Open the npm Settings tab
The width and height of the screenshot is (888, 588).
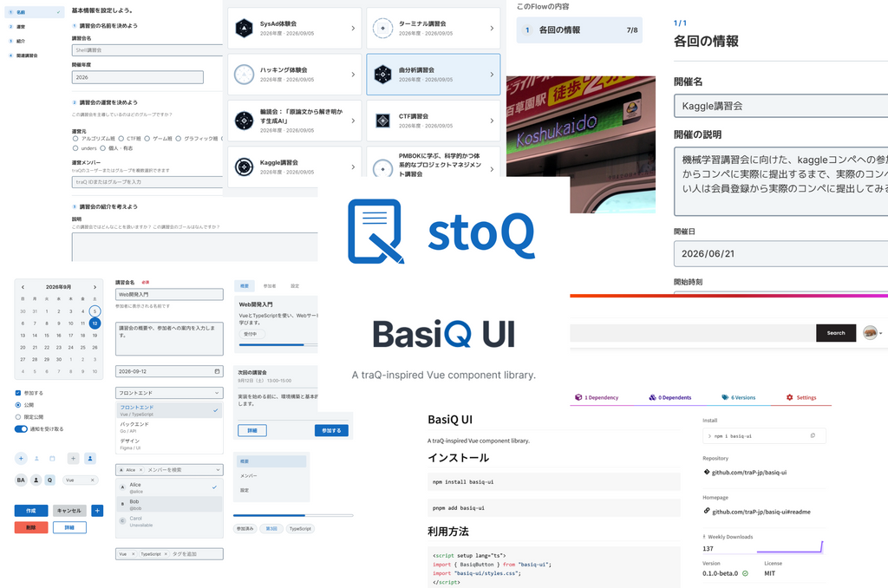pos(801,398)
